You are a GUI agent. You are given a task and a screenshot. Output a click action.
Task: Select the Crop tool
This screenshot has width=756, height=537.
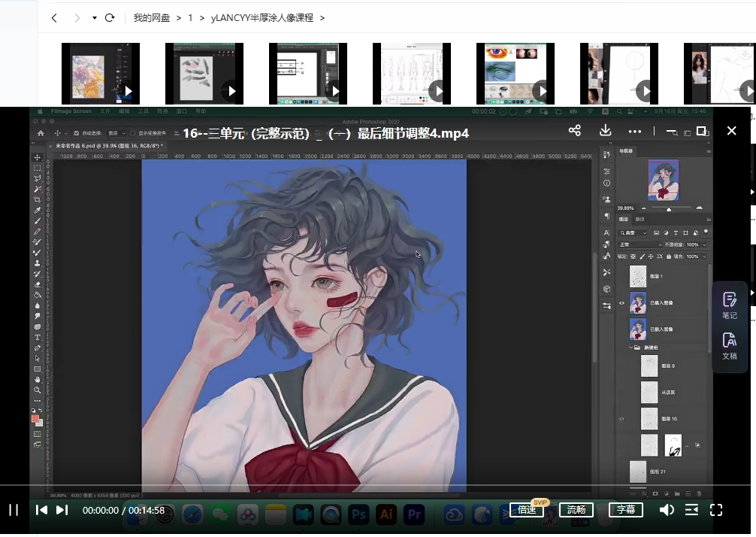tap(37, 200)
